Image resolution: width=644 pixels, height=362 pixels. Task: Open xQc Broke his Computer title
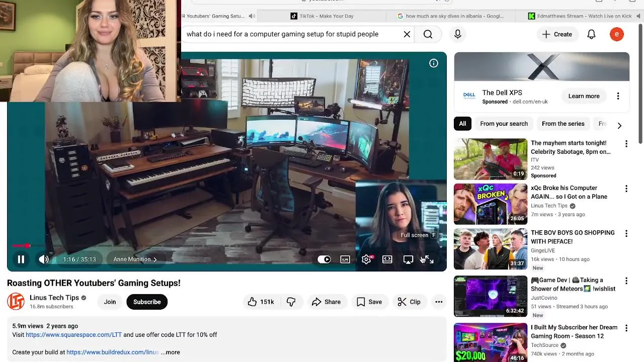[569, 192]
